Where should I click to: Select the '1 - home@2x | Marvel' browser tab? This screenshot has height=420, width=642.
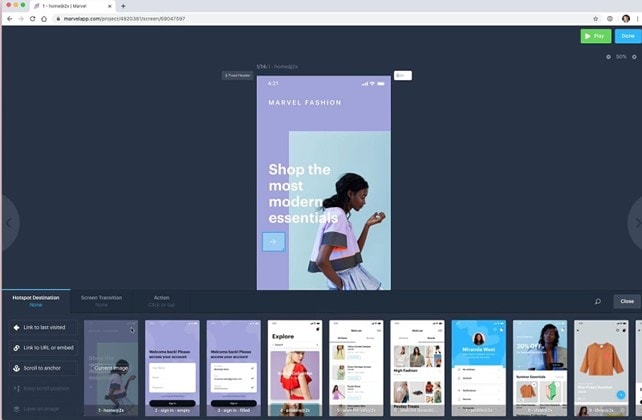(73, 6)
